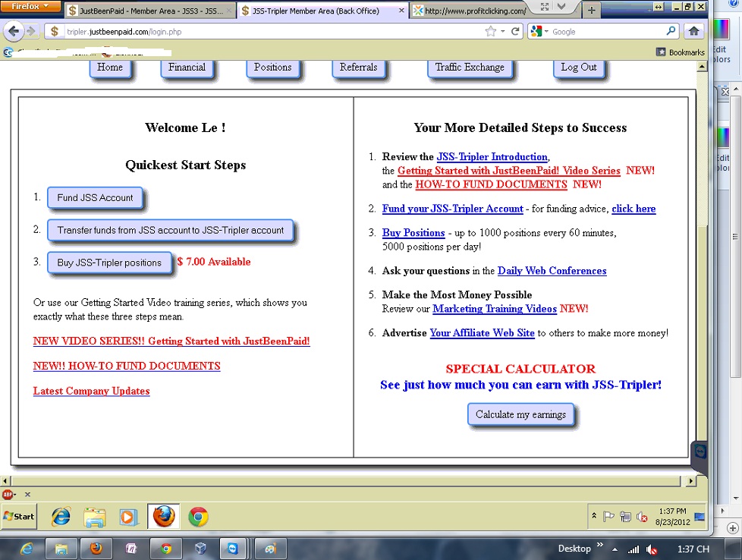
Task: Open the Bookmarks toolbar menu
Action: (681, 52)
